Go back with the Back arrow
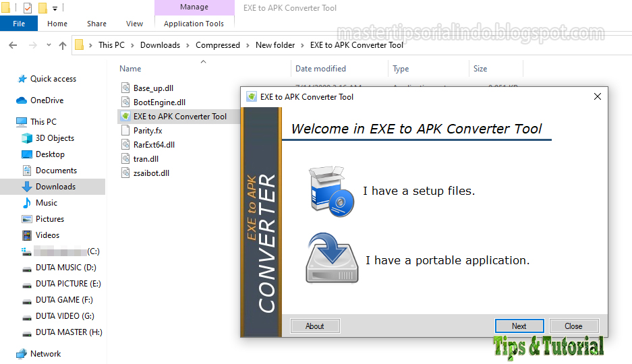632x364 pixels. coord(13,45)
